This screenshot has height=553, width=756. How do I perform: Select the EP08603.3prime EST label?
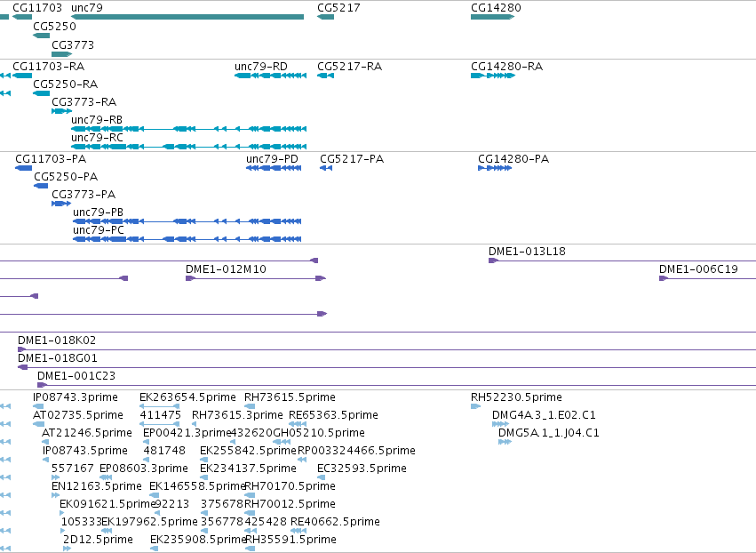[x=144, y=469]
